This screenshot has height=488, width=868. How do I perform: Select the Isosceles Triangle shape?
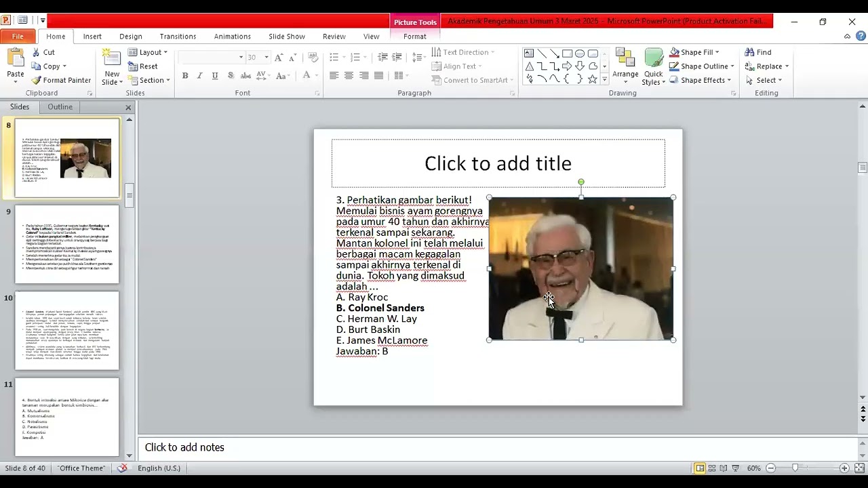coord(529,66)
